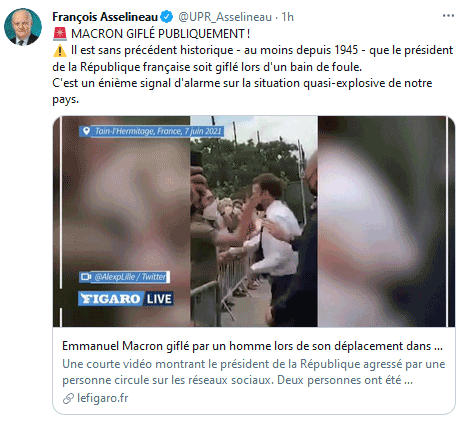This screenshot has width=465, height=423.
Task: Click the yellow warning sign emoji
Action: coord(60,51)
